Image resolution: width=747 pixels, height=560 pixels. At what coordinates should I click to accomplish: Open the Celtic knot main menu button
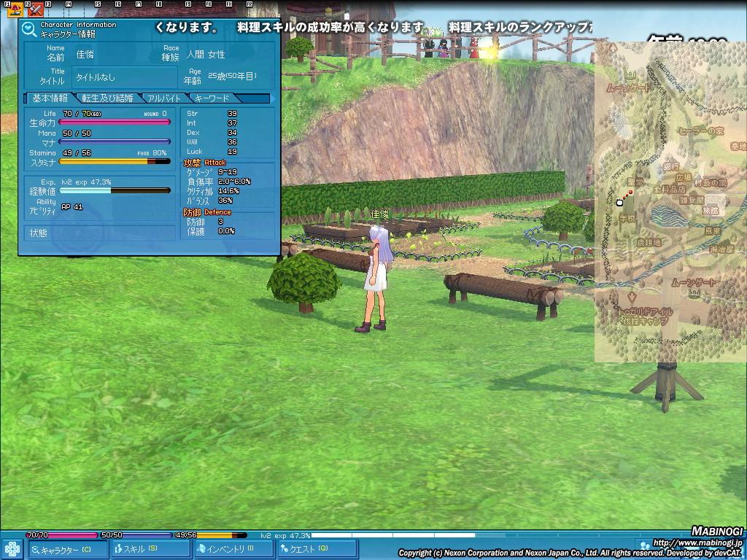pos(12,549)
